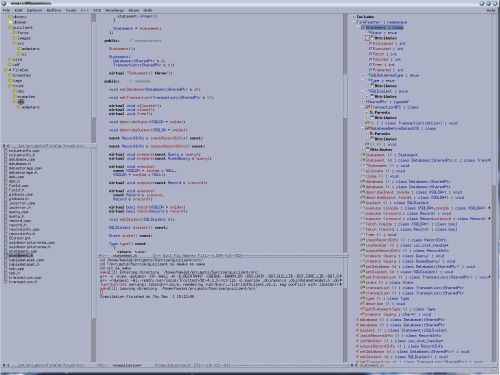The width and height of the screenshot is (500, 375).
Task: Open datastorage.cpp in the sources list
Action: pos(25,168)
